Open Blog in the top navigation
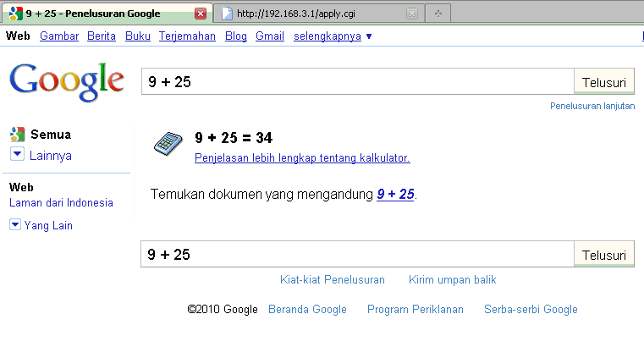The image size is (644, 347). click(236, 36)
